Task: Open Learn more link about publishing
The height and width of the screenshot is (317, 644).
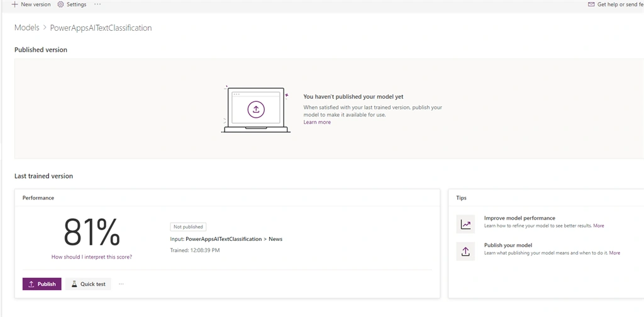Action: pos(317,122)
